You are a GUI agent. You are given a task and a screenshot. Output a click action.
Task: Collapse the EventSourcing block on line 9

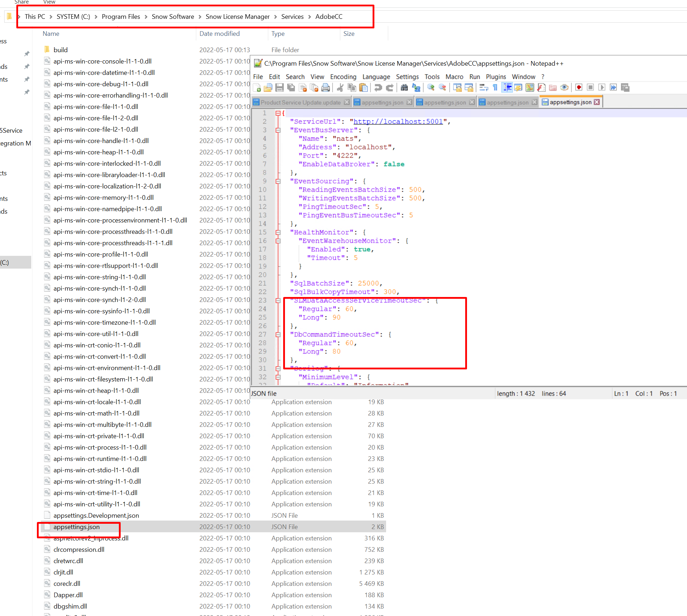click(278, 181)
